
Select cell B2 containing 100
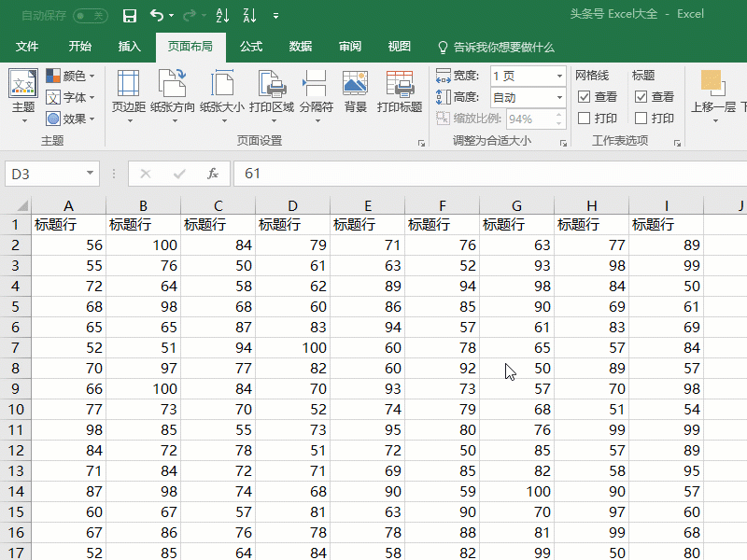pos(144,245)
